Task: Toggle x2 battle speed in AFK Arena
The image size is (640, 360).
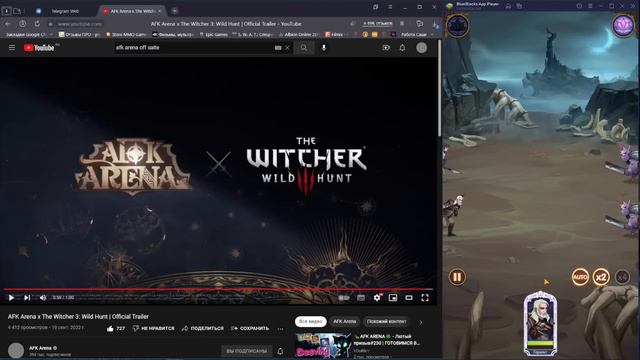Action: click(601, 277)
